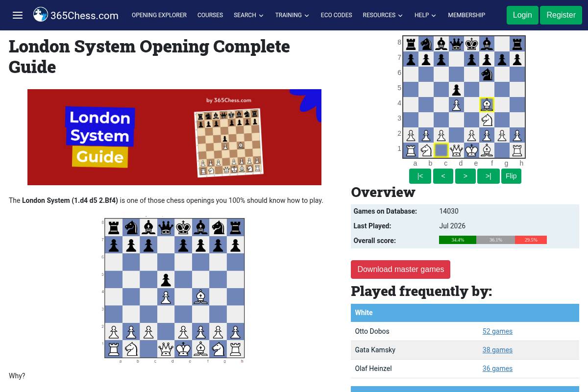Click the player name 'Otto Dobos'
This screenshot has width=588, height=392.
point(372,331)
